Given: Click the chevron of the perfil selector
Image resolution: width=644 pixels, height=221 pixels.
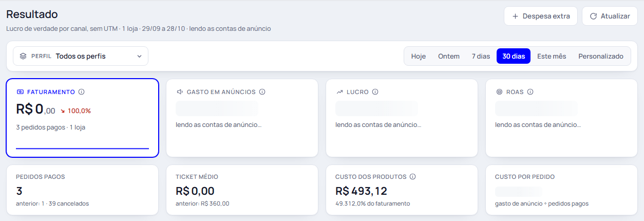Looking at the screenshot, I should point(139,56).
